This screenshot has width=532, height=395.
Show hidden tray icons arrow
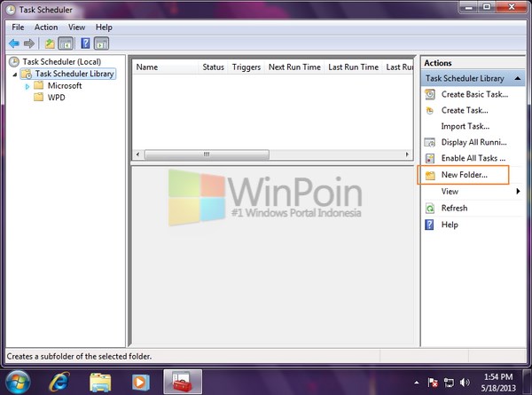417,383
